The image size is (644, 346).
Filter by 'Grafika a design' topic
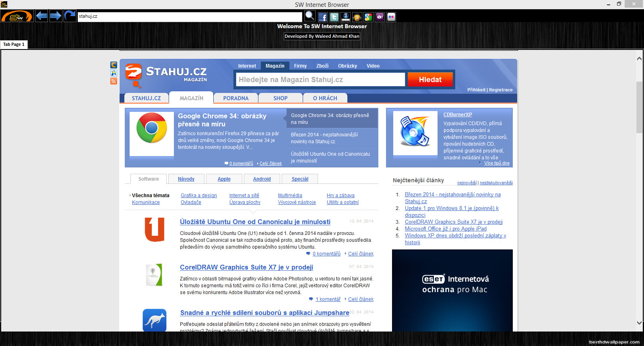(199, 196)
